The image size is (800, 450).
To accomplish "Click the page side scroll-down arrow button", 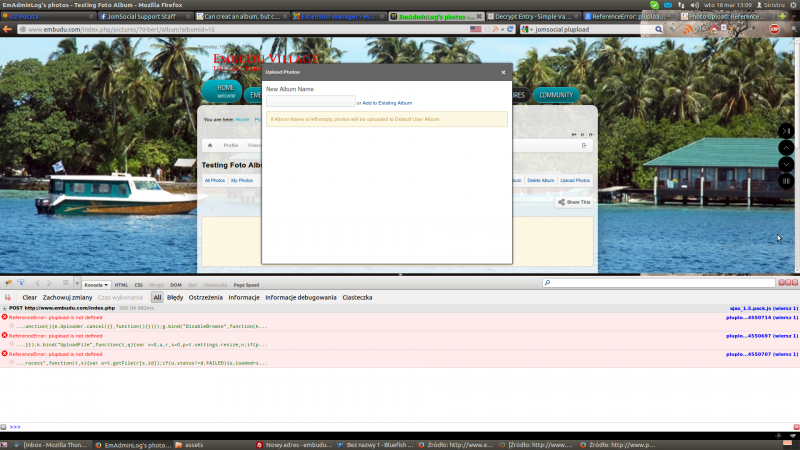I will tap(786, 164).
